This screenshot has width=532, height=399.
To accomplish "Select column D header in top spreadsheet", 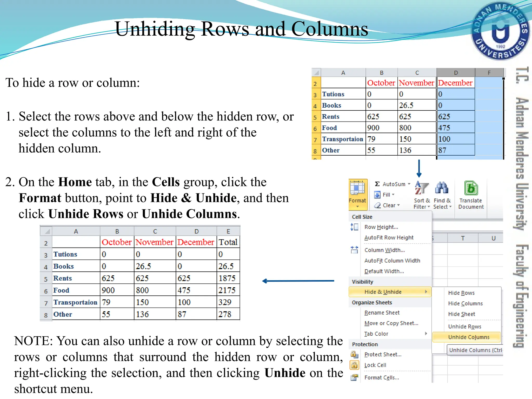I will 456,72.
